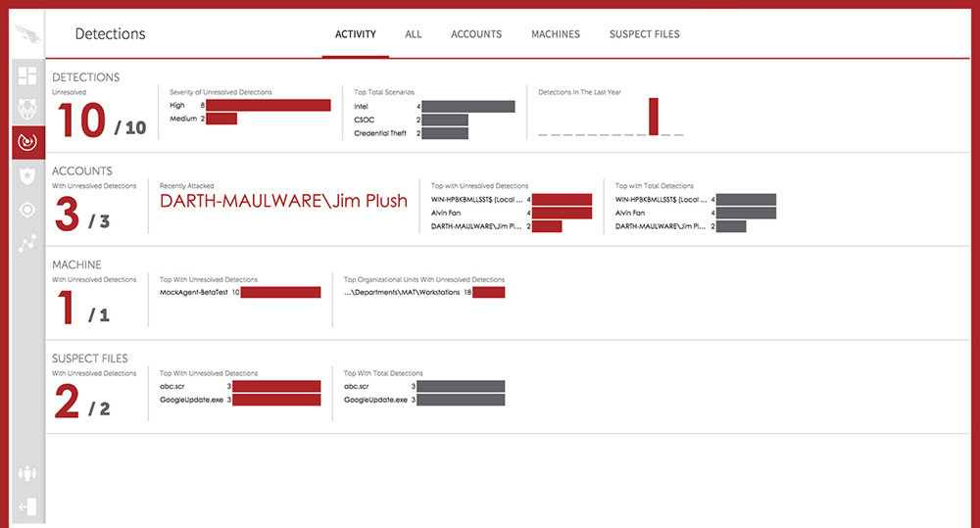980x528 pixels.
Task: Click the Medium severity red bar
Action: pyautogui.click(x=221, y=119)
